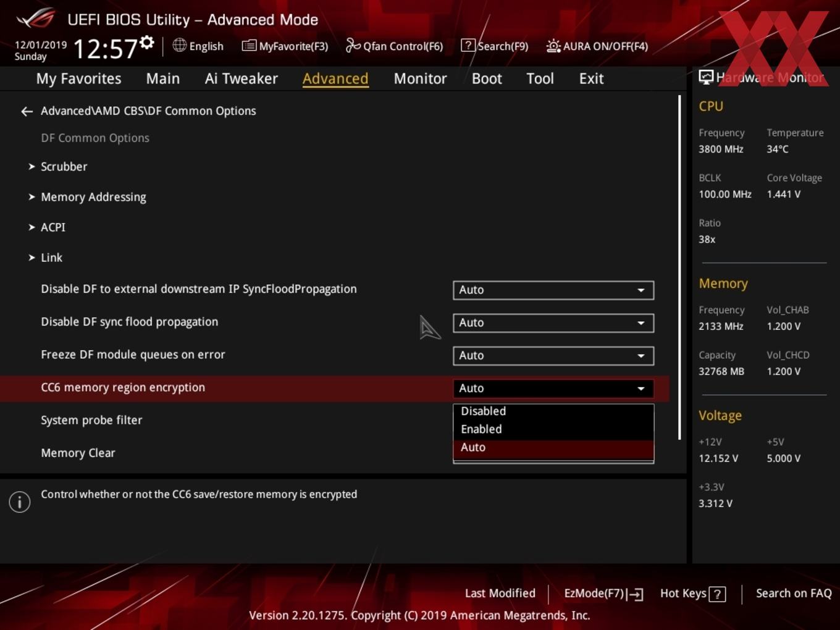The image size is (840, 630).
Task: Open the external downstream IP SyncFloodPropagation dropdown
Action: click(553, 290)
